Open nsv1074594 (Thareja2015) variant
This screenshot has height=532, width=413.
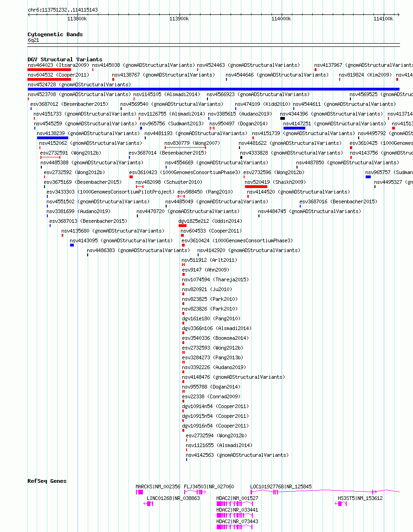click(215, 280)
